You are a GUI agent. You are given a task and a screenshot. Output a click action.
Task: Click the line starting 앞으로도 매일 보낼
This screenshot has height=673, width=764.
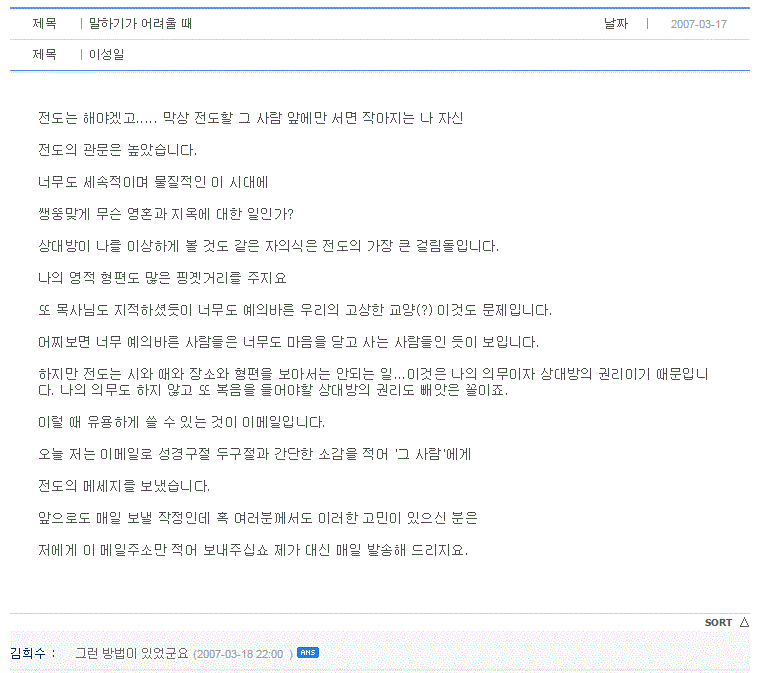[258, 518]
